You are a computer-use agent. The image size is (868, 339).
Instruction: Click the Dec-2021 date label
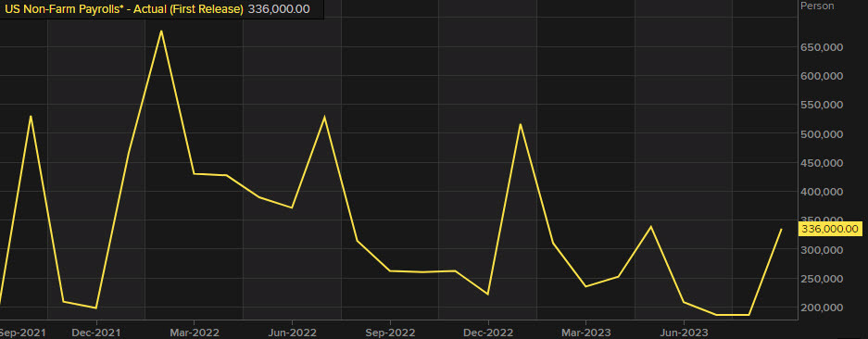click(x=96, y=333)
